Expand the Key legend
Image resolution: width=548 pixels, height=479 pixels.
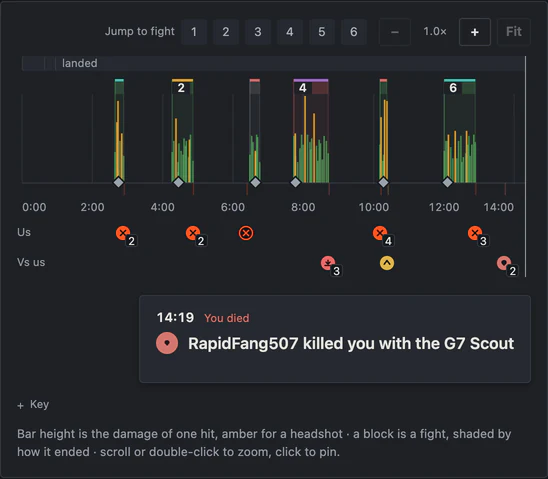click(33, 405)
